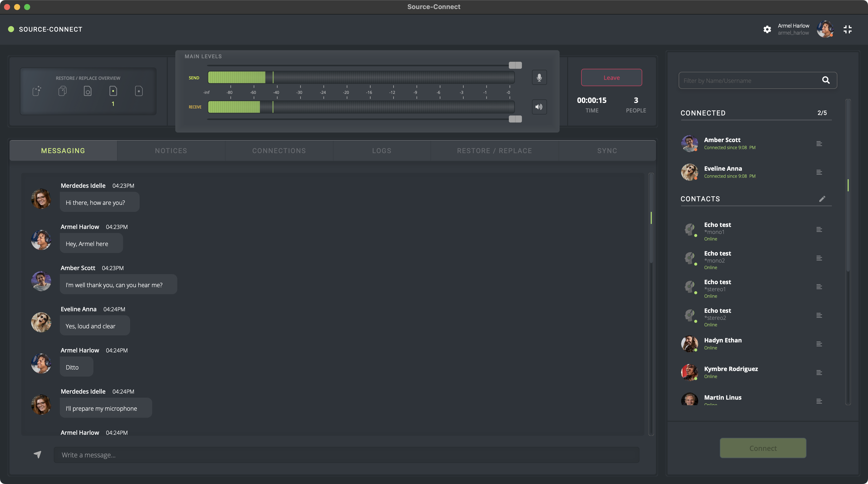Click Armel Harlow's profile avatar in header
This screenshot has height=484, width=868.
(x=825, y=29)
